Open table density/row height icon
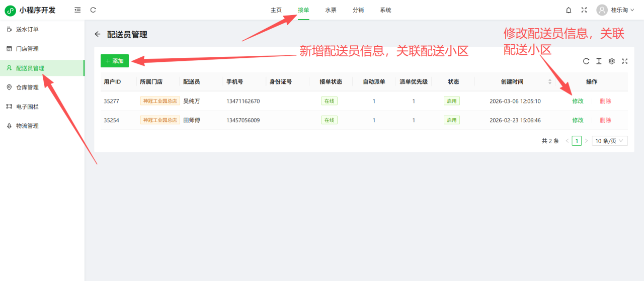Viewport: 644px width, 281px height. coord(599,61)
